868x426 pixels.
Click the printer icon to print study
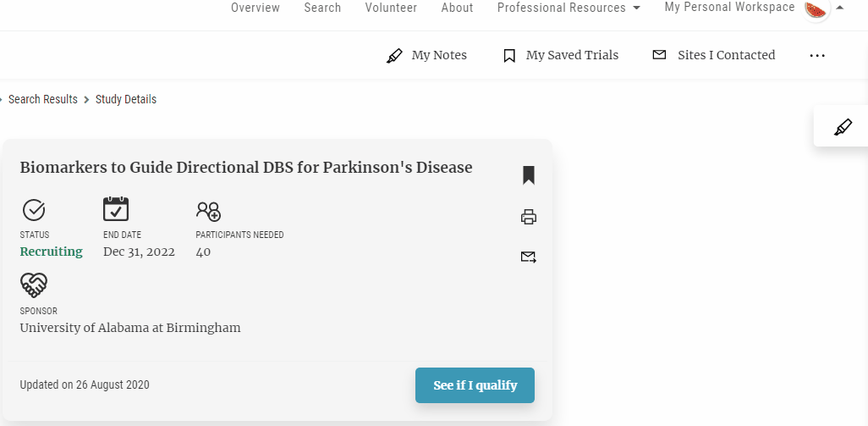click(x=529, y=217)
